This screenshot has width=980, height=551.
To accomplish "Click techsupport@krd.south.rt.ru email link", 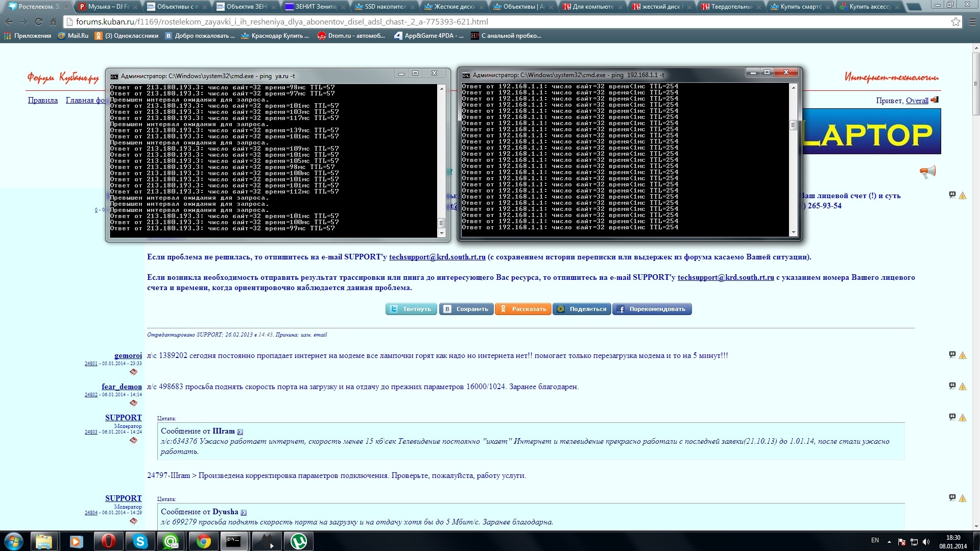I will click(x=437, y=257).
